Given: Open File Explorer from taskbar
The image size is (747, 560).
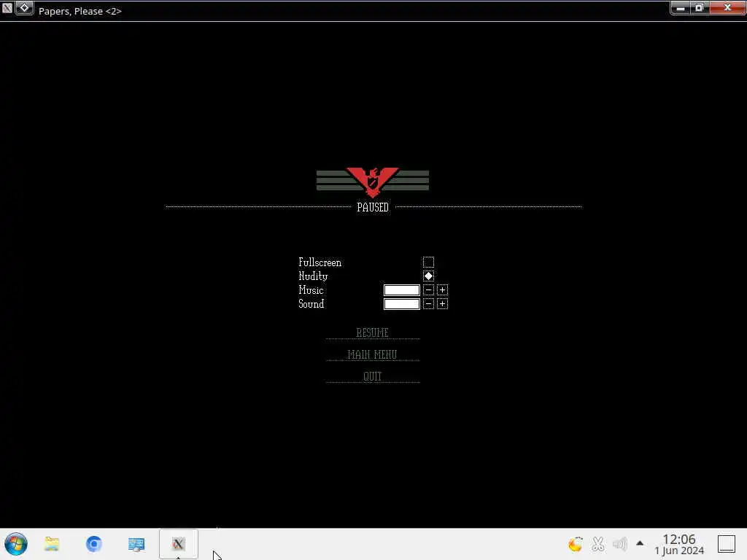Looking at the screenshot, I should (52, 544).
